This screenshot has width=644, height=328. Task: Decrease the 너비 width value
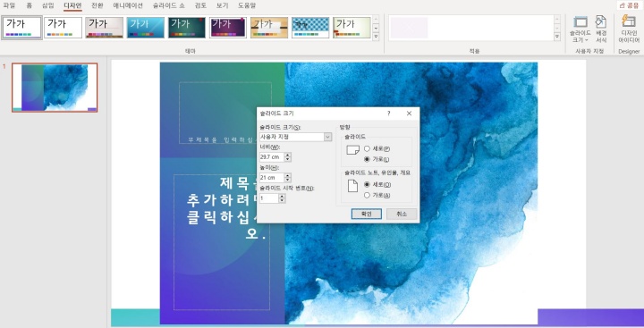tap(287, 159)
